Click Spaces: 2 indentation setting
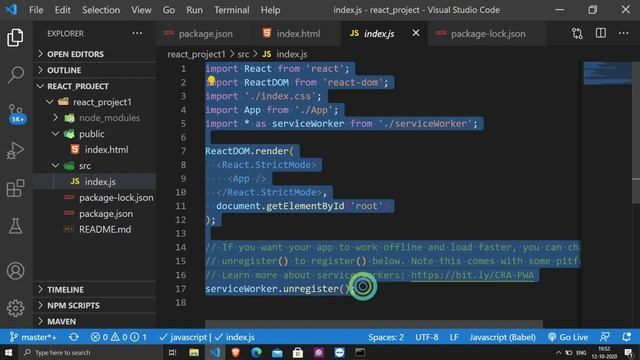The height and width of the screenshot is (360, 640). [x=386, y=337]
